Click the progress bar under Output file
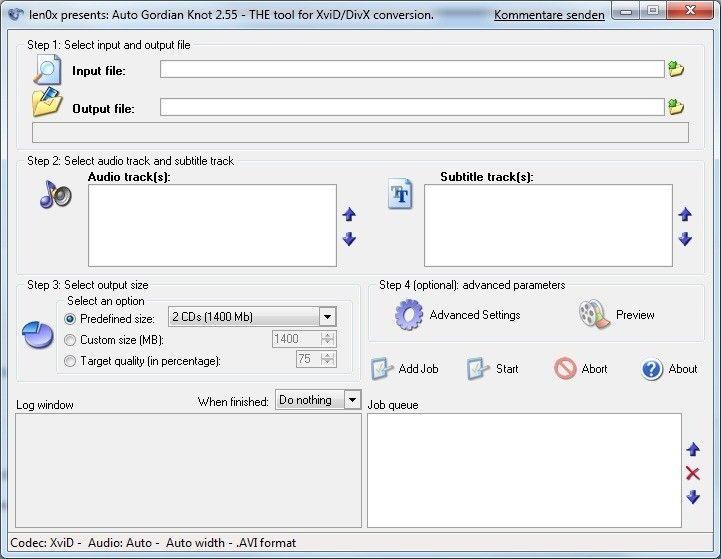Viewport: 721px width, 559px height. [360, 132]
